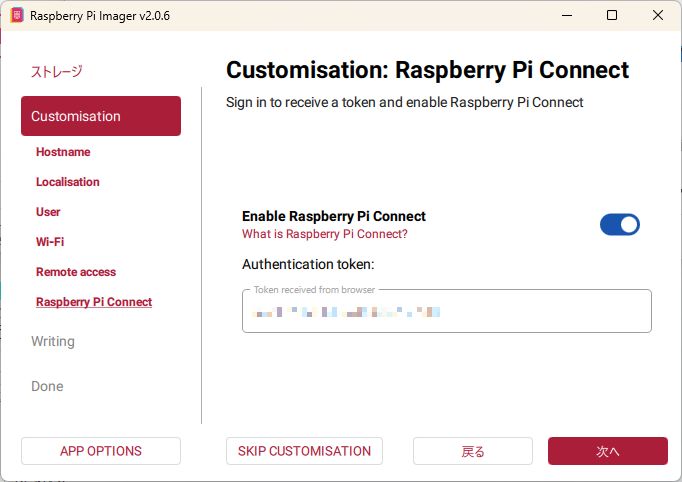
Task: Open What is Raspberry Pi Connect link
Action: [x=324, y=234]
